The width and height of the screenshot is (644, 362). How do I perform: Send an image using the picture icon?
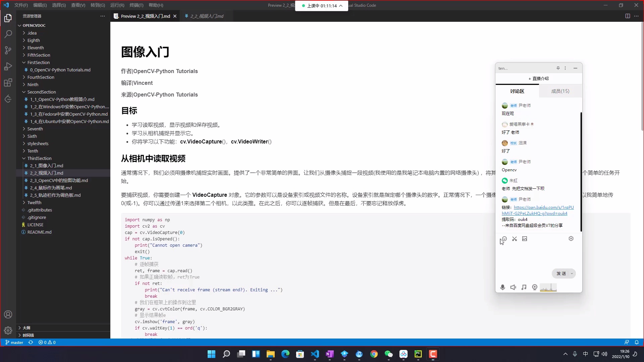pos(525,239)
